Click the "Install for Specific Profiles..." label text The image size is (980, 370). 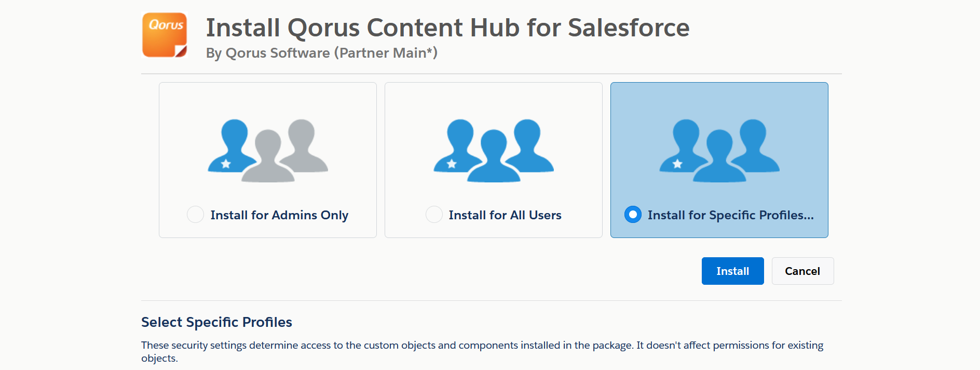730,215
